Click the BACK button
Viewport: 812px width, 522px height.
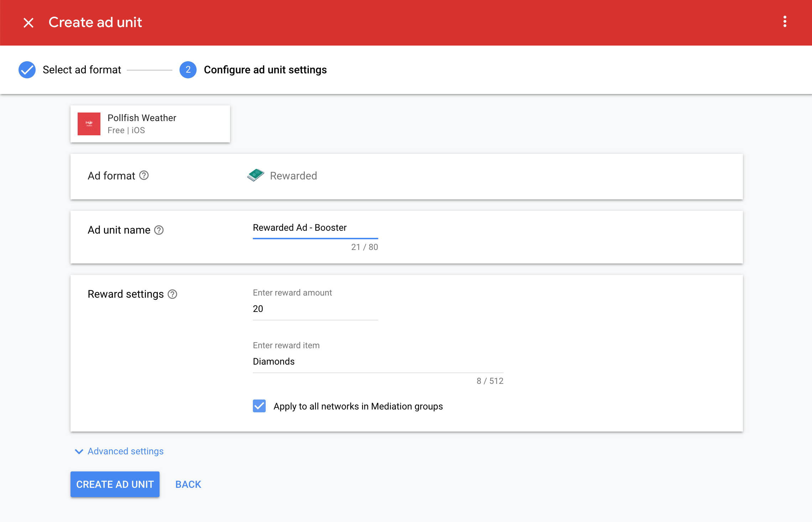pyautogui.click(x=188, y=484)
